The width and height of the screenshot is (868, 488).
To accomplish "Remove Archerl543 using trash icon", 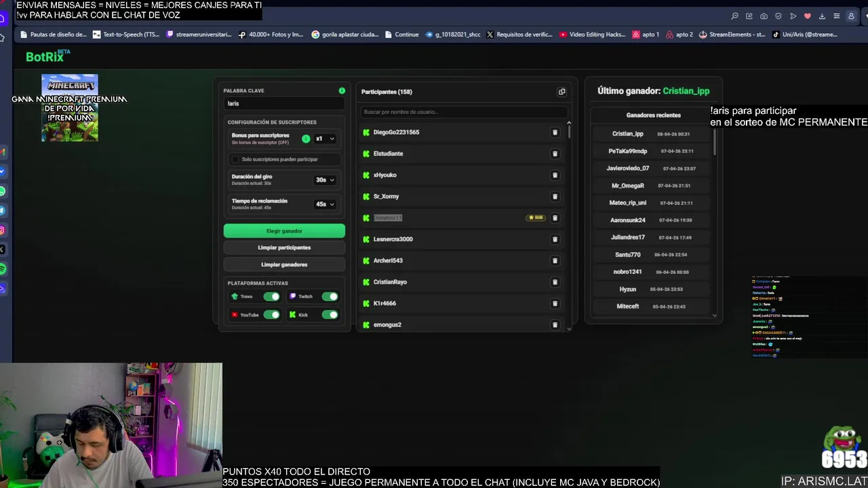I will [555, 261].
